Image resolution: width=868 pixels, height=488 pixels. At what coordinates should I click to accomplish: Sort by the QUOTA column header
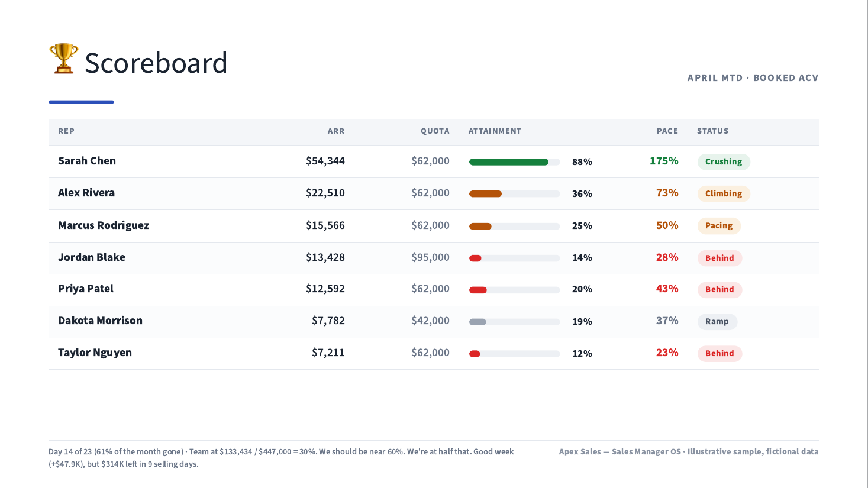pyautogui.click(x=435, y=131)
